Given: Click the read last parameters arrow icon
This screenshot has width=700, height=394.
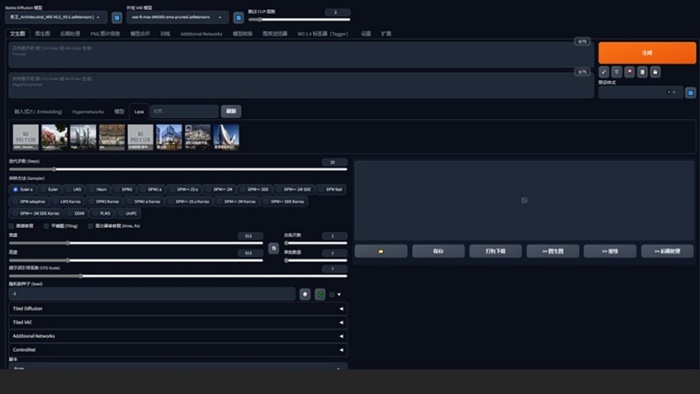Looking at the screenshot, I should click(x=604, y=72).
